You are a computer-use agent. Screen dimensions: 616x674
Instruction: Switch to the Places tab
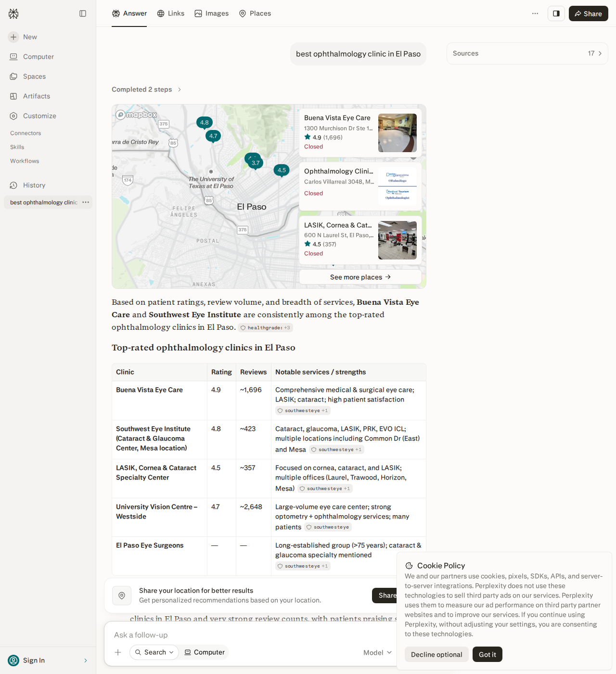[255, 13]
